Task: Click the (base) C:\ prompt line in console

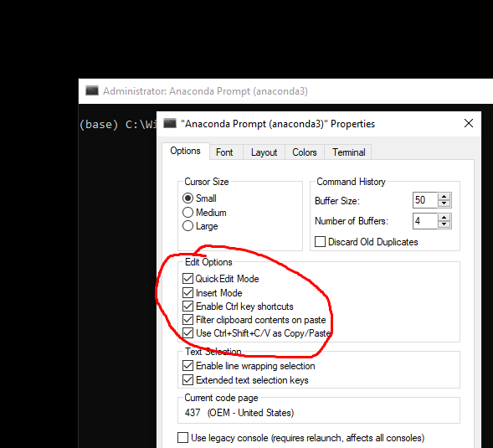Action: (118, 125)
